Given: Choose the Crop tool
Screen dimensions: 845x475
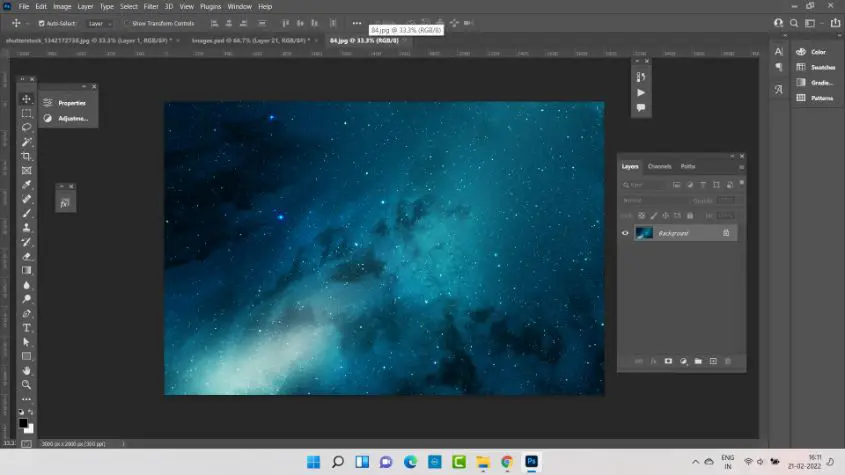Looking at the screenshot, I should (27, 156).
